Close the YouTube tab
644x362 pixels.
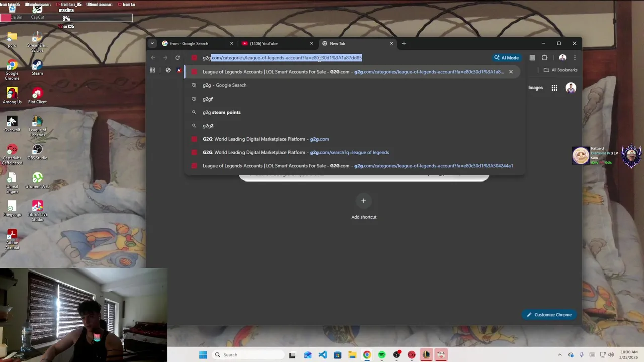(311, 43)
